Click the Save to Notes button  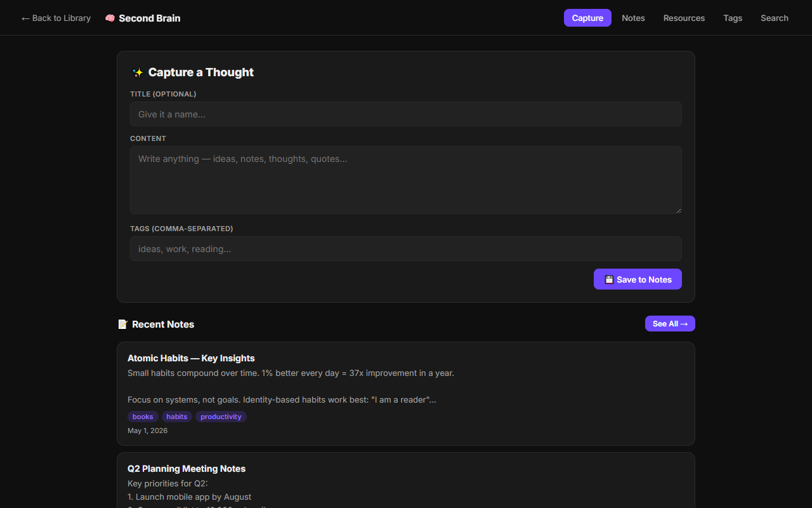[638, 279]
